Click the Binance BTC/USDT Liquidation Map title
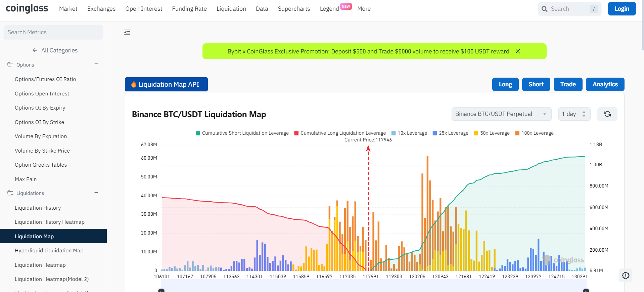 [x=199, y=115]
